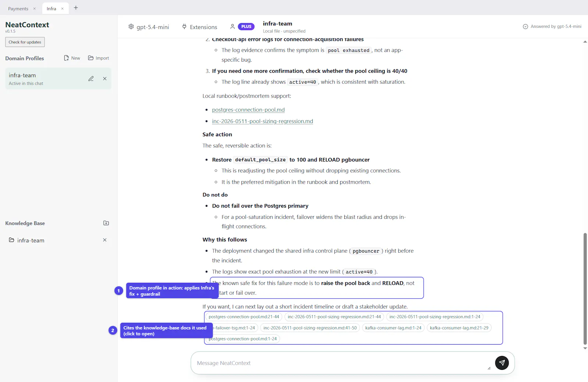Create a New domain profile
The image size is (588, 382).
pos(72,58)
